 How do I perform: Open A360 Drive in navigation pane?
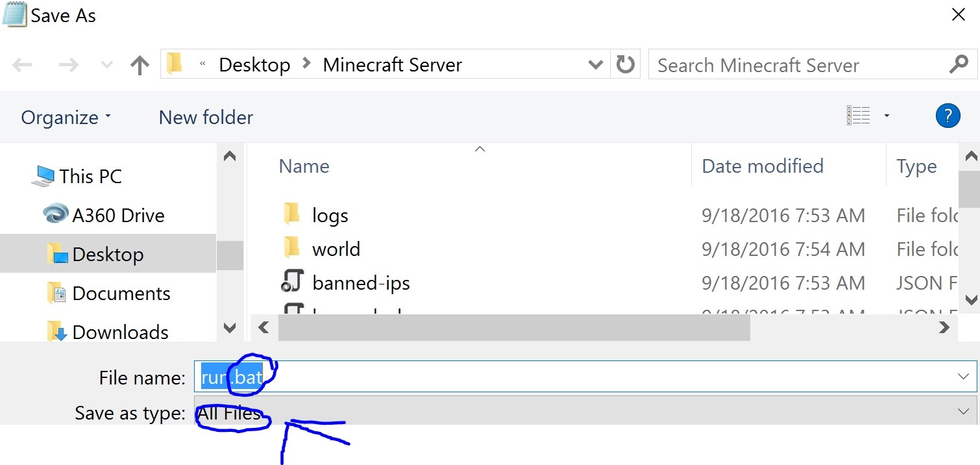point(117,215)
